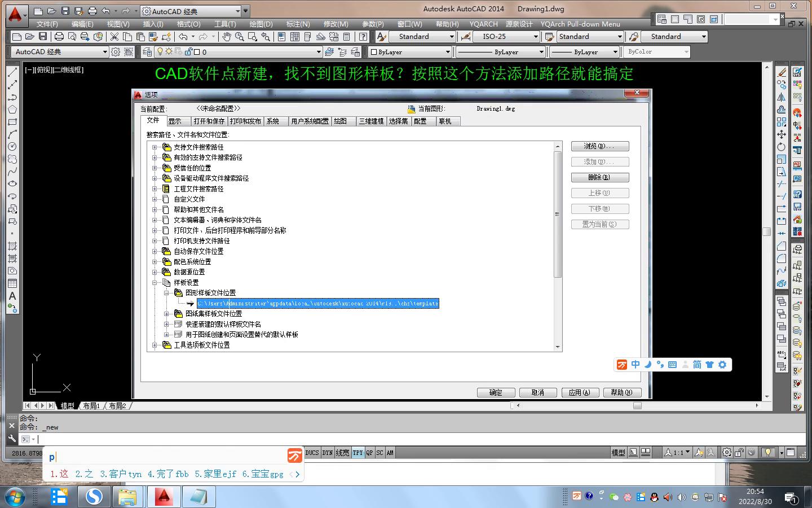
Task: Select the Line draw tool
Action: coord(12,72)
